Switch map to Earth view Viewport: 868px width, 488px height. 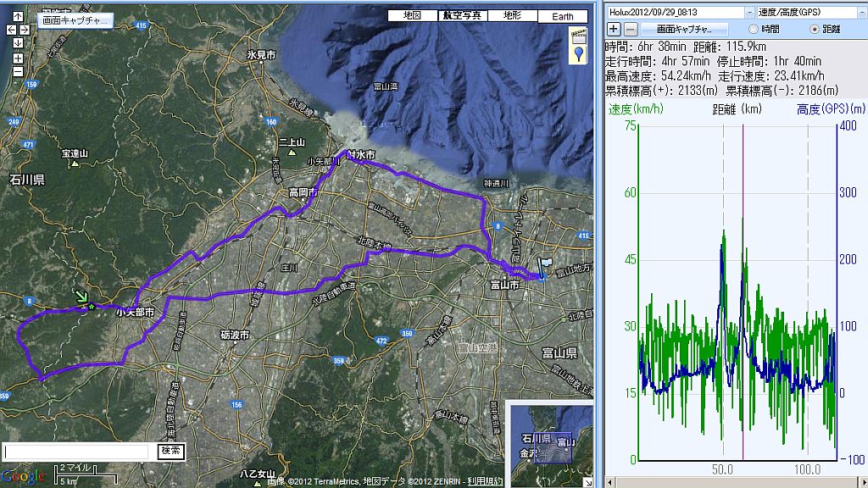[562, 16]
